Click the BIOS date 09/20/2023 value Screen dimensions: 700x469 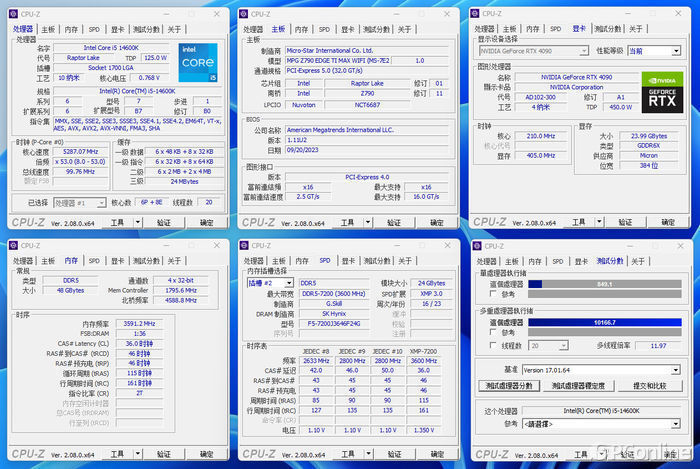[367, 150]
